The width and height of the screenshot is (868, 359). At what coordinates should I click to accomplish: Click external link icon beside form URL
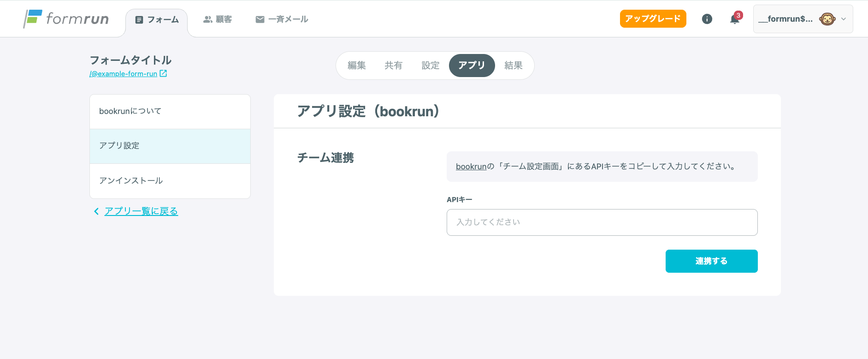coord(163,73)
